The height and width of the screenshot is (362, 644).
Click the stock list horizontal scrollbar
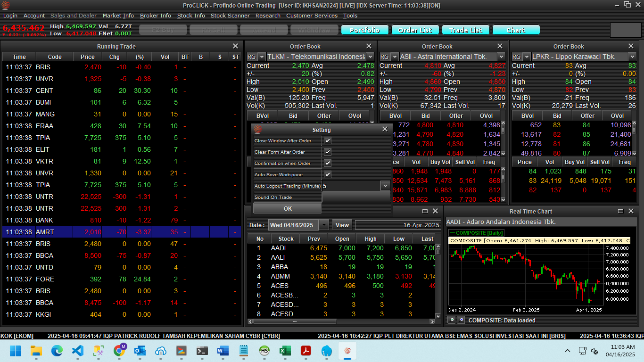pyautogui.click(x=295, y=321)
